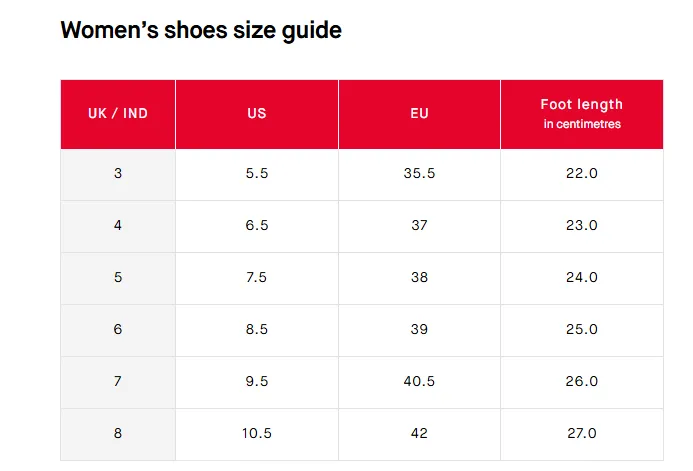
Task: Click the EU column header
Action: point(419,114)
